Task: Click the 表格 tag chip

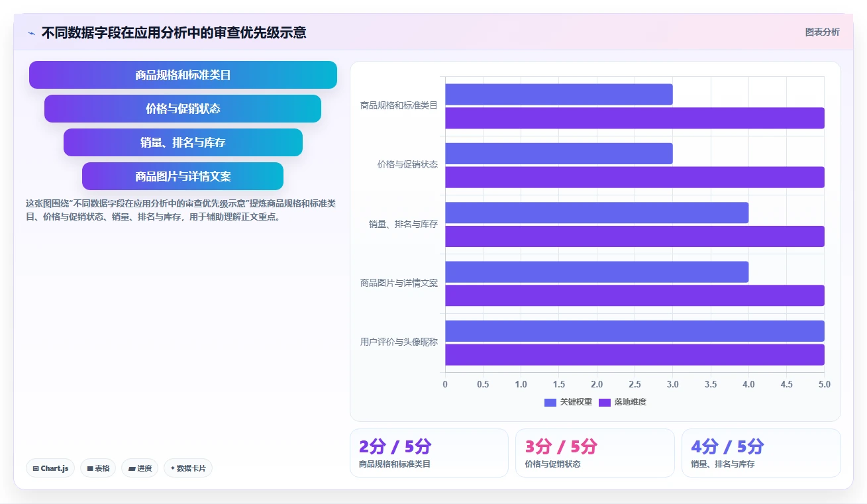Action: pyautogui.click(x=98, y=468)
